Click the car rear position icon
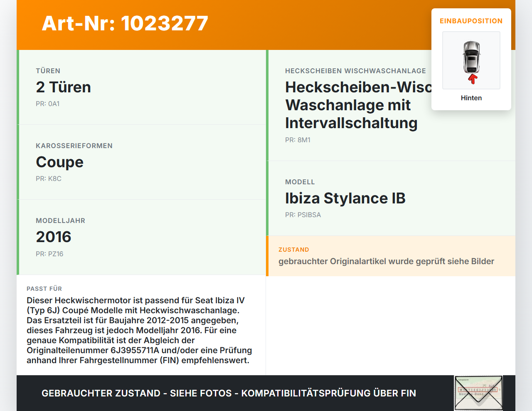Viewport: 532px width, 411px height. point(471,60)
